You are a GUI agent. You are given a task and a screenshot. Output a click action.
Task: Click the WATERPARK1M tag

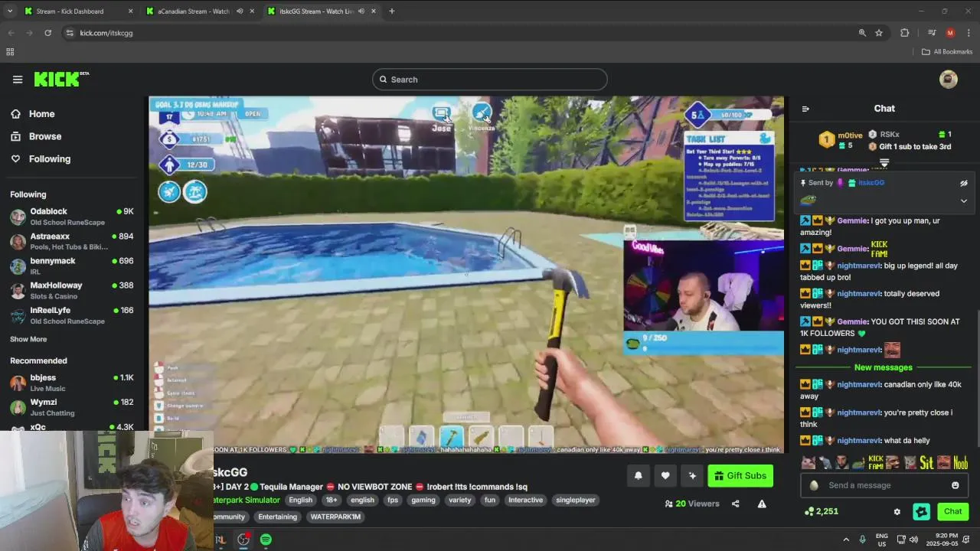point(335,517)
